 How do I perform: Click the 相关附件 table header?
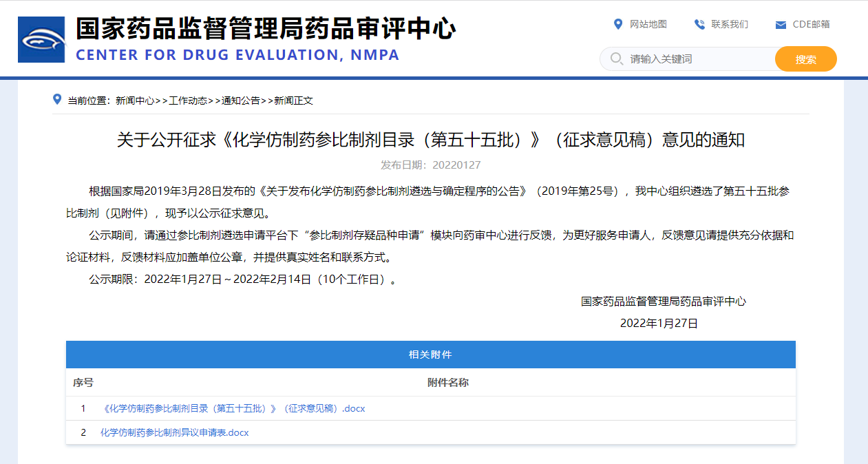click(431, 355)
